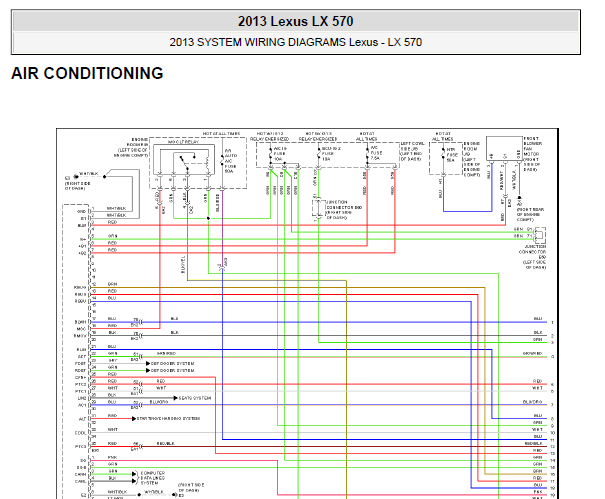
Task: Select the A/C FUSE 7.5A label
Action: point(376,153)
